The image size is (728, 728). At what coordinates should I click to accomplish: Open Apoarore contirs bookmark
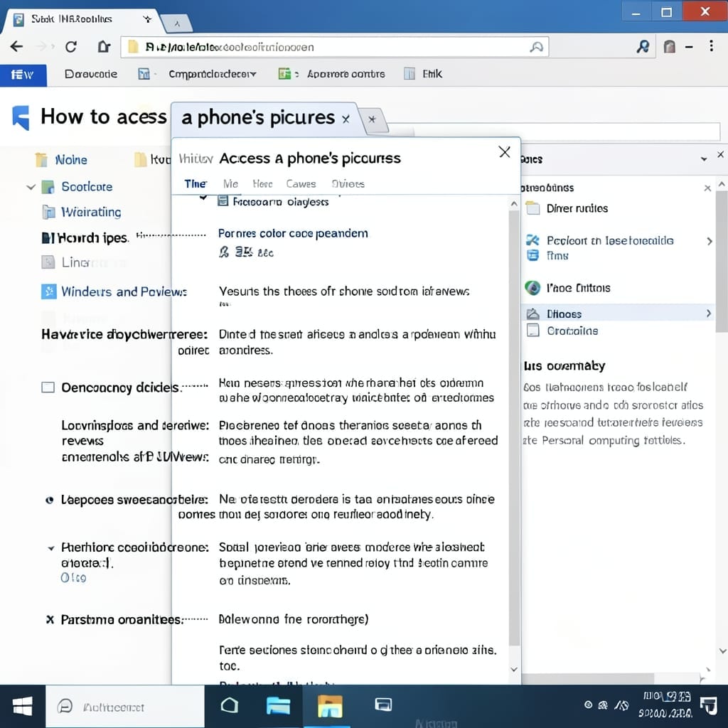[346, 74]
